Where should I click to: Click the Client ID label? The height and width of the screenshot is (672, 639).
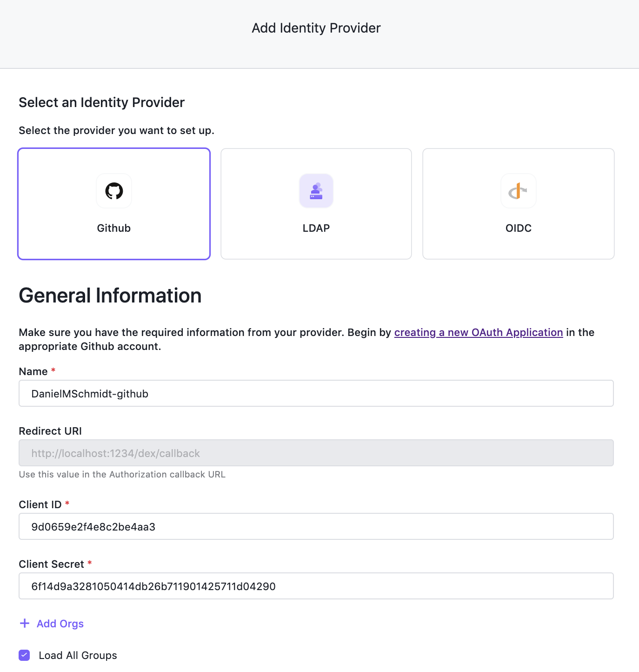(40, 504)
